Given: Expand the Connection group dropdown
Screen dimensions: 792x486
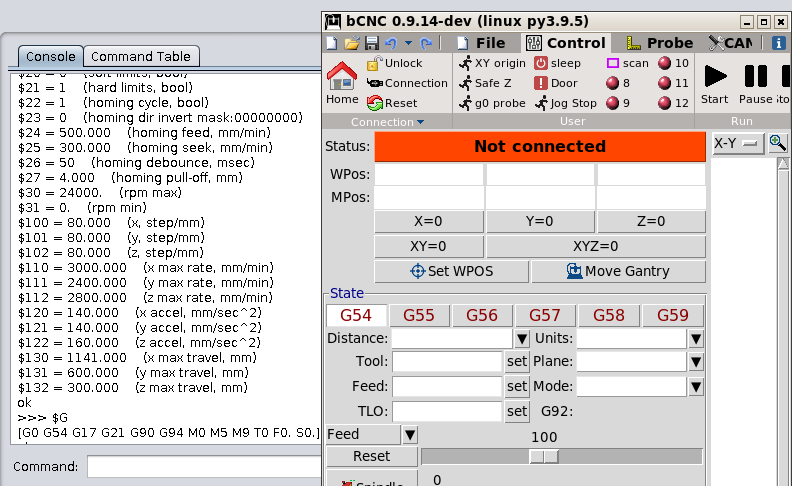Looking at the screenshot, I should [x=387, y=122].
